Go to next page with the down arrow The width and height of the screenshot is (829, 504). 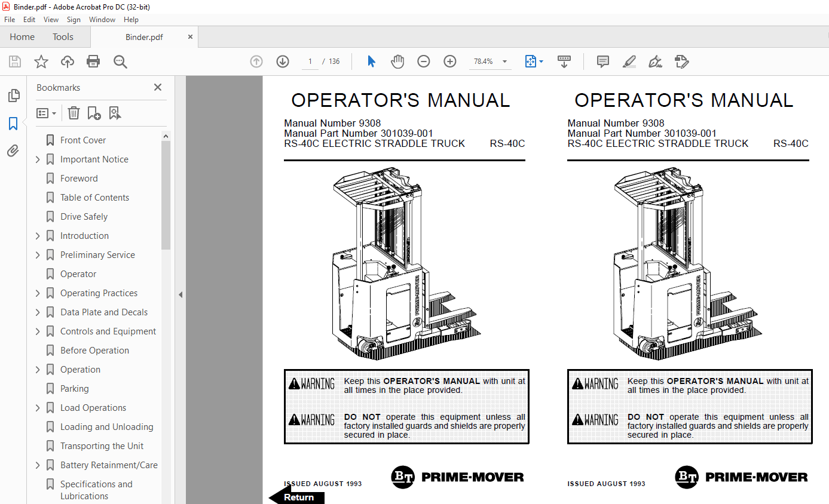pos(283,62)
